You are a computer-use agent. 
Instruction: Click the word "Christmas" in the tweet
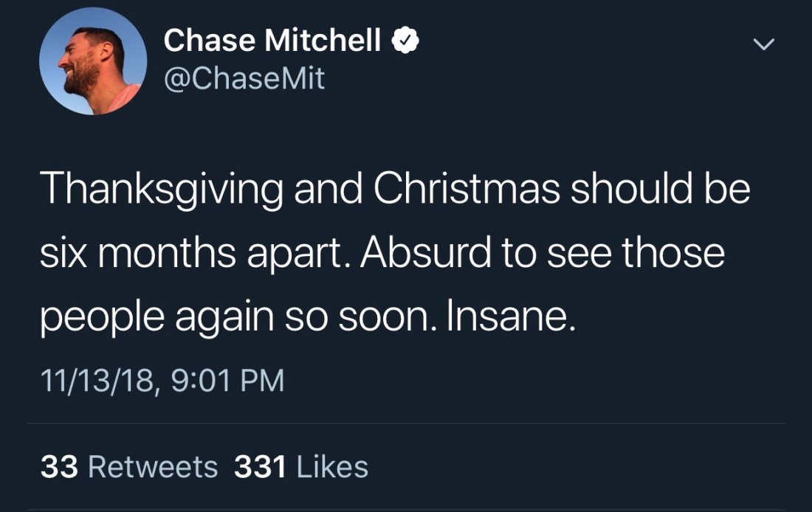[467, 190]
